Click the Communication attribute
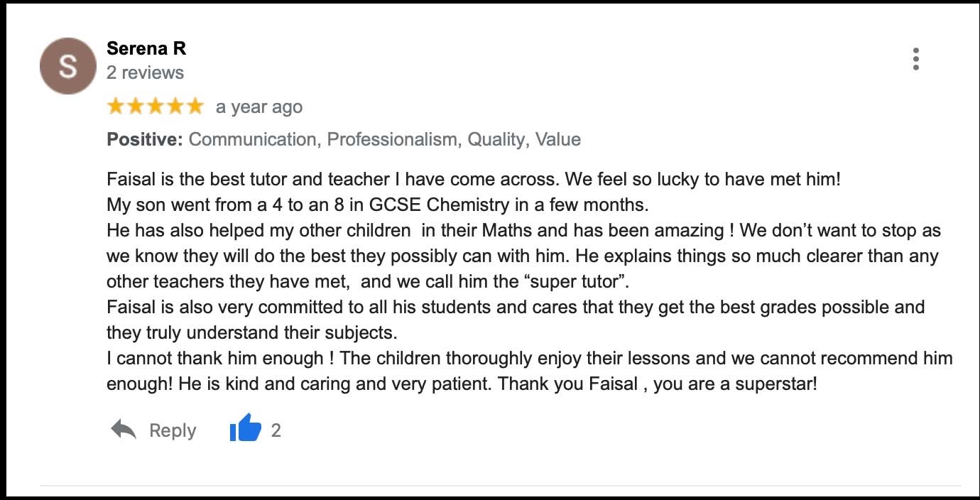Screen dimensions: 980x500 pos(252,139)
